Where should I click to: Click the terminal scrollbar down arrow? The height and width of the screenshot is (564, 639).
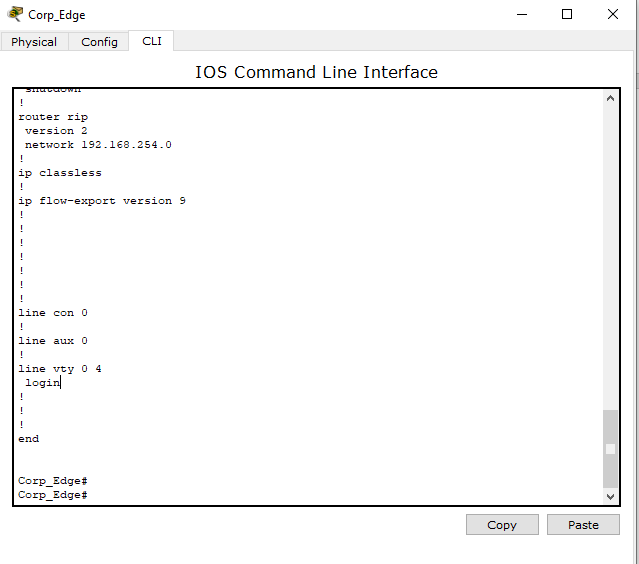pyautogui.click(x=610, y=495)
